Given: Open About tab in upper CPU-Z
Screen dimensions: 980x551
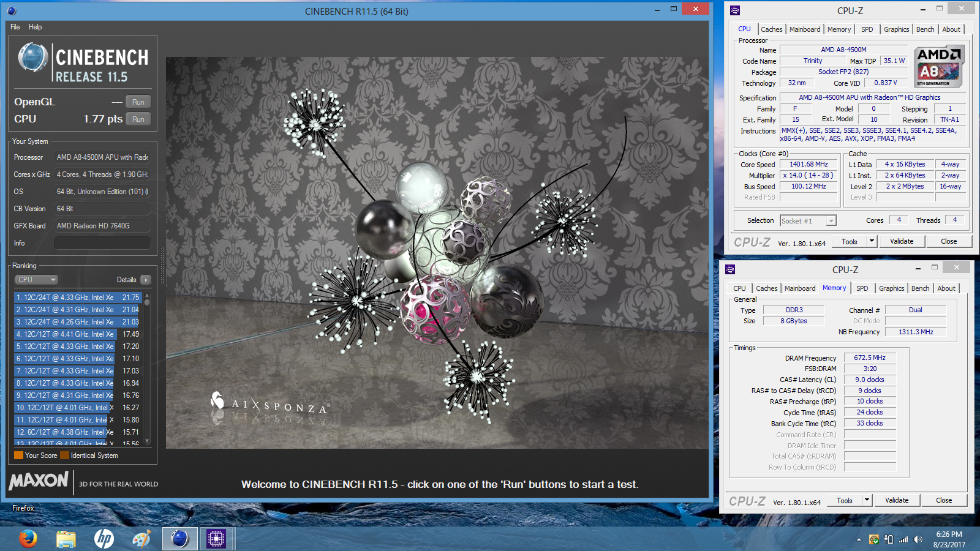Looking at the screenshot, I should click(951, 29).
